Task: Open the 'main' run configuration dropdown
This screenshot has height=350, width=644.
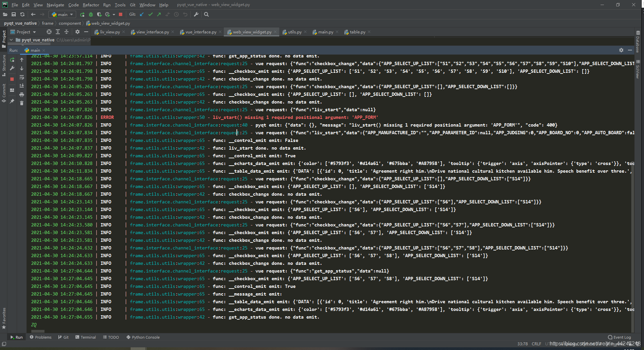Action: [62, 14]
